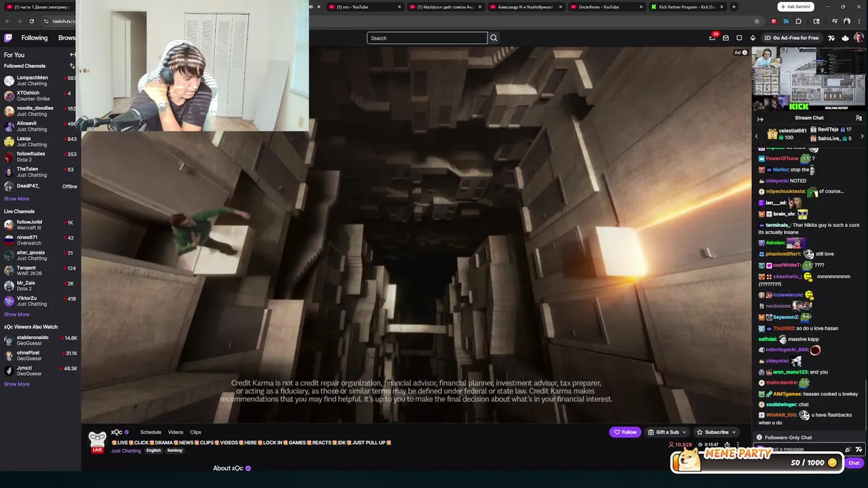The height and width of the screenshot is (488, 868).
Task: Focus the Twitch search field
Action: point(427,38)
